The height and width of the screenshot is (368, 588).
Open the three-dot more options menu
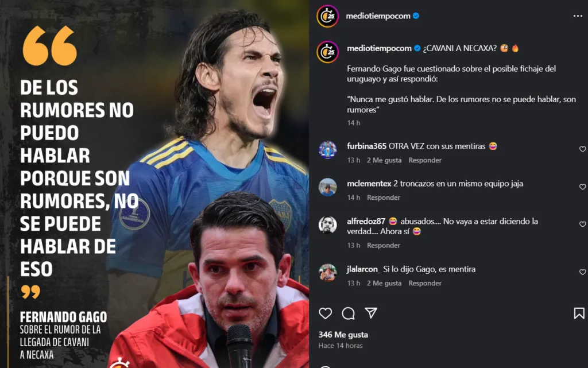click(x=578, y=16)
